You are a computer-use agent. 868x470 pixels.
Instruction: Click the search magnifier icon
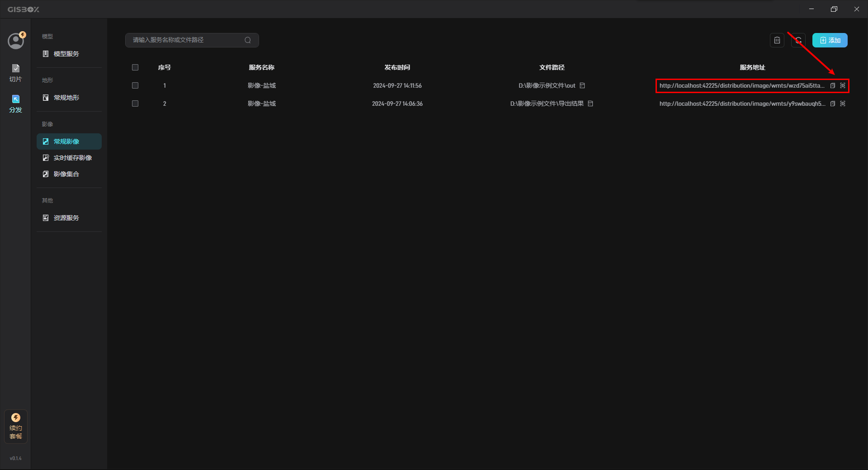tap(248, 40)
